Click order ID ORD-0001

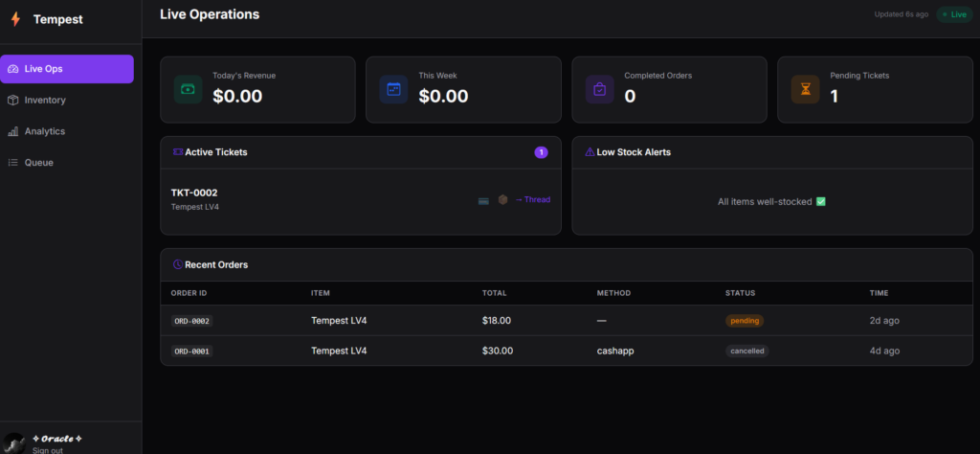[191, 351]
